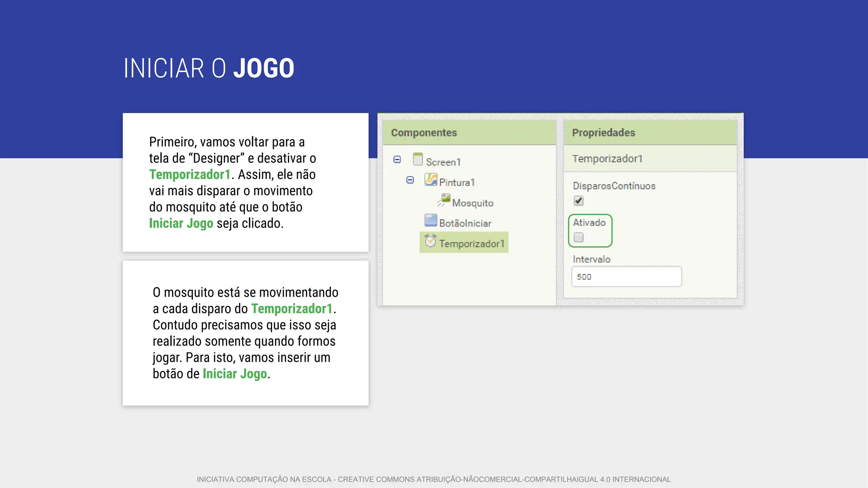Enable the Ativado checkbox
The height and width of the screenshot is (488, 868).
pos(579,238)
